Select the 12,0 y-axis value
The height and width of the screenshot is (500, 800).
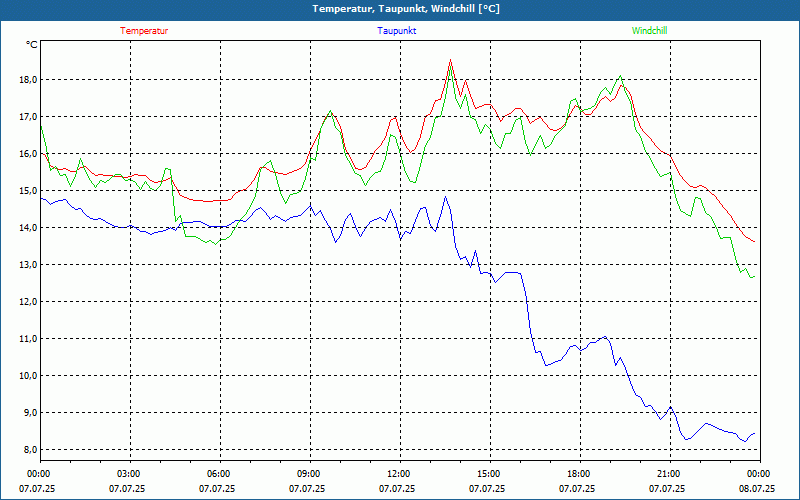coord(29,302)
